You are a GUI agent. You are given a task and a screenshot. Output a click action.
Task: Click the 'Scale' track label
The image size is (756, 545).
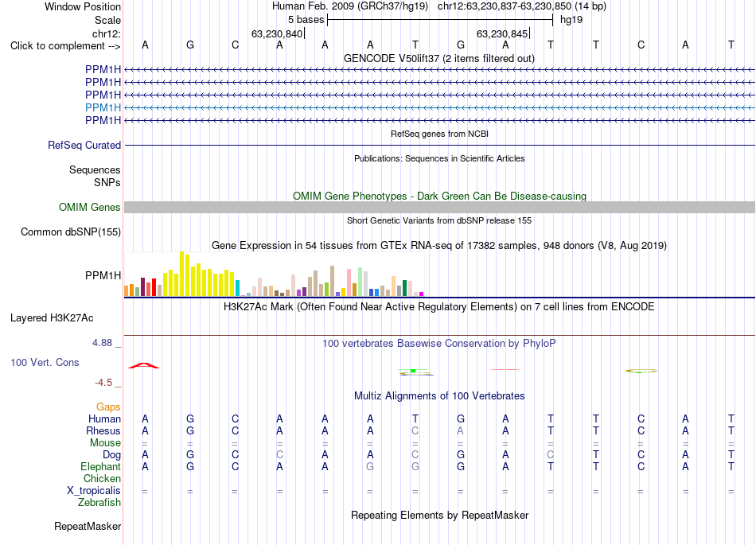107,20
